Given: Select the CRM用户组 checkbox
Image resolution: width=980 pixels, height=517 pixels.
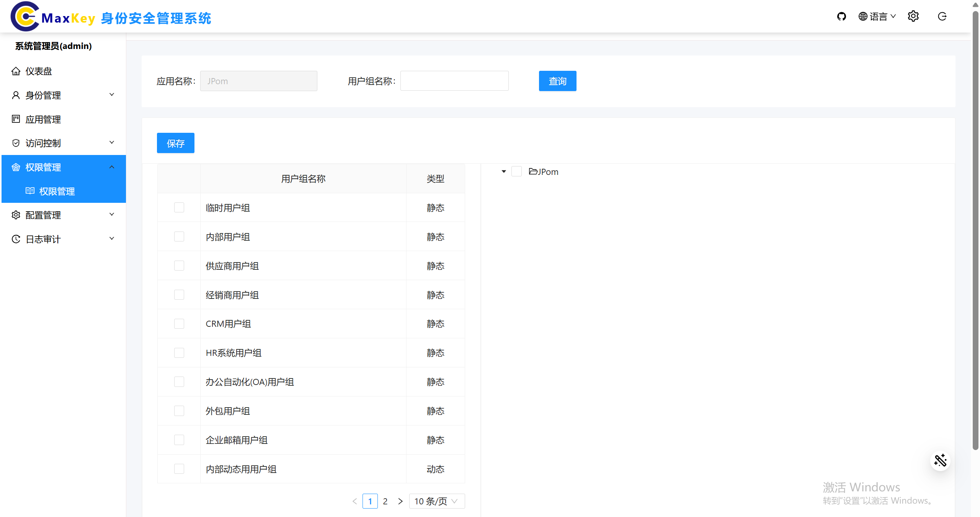Looking at the screenshot, I should 179,323.
